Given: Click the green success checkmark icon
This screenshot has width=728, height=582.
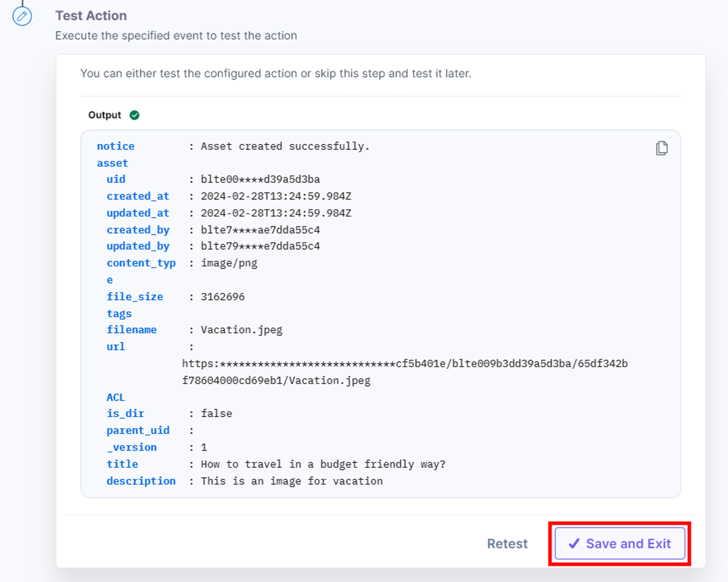Looking at the screenshot, I should (x=134, y=115).
